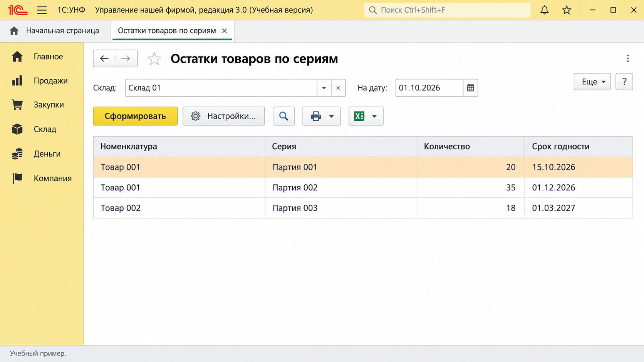Open notifications bell

(544, 10)
